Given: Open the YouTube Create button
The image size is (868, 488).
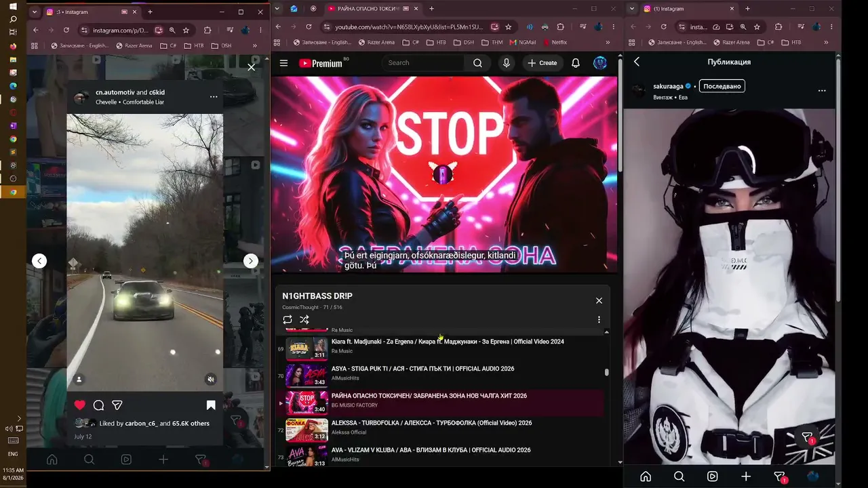Looking at the screenshot, I should [542, 63].
